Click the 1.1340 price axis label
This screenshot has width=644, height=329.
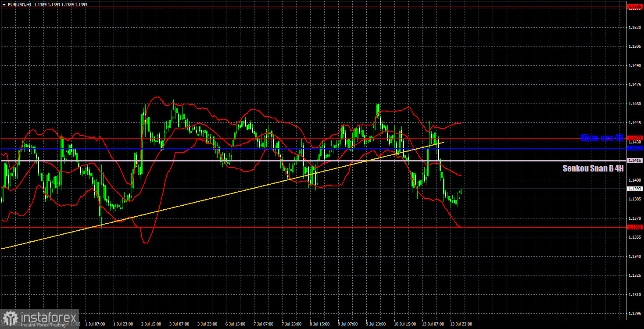(x=635, y=256)
